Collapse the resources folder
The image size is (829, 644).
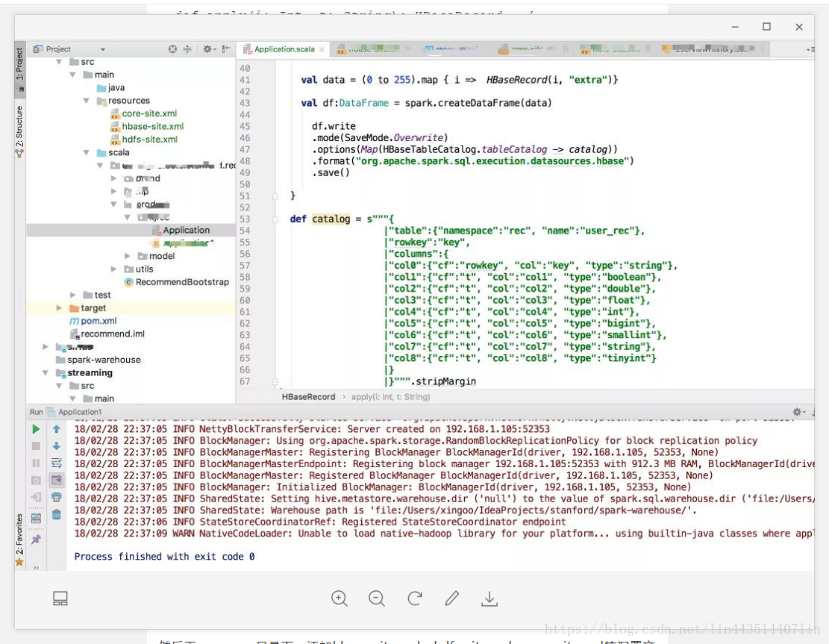(86, 101)
